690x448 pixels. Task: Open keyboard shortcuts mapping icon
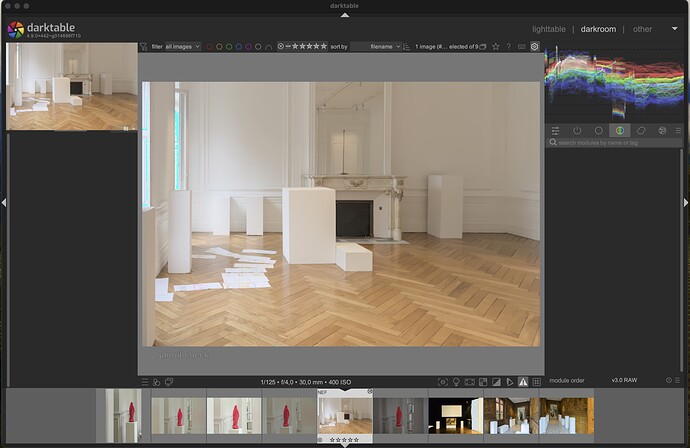pyautogui.click(x=521, y=47)
